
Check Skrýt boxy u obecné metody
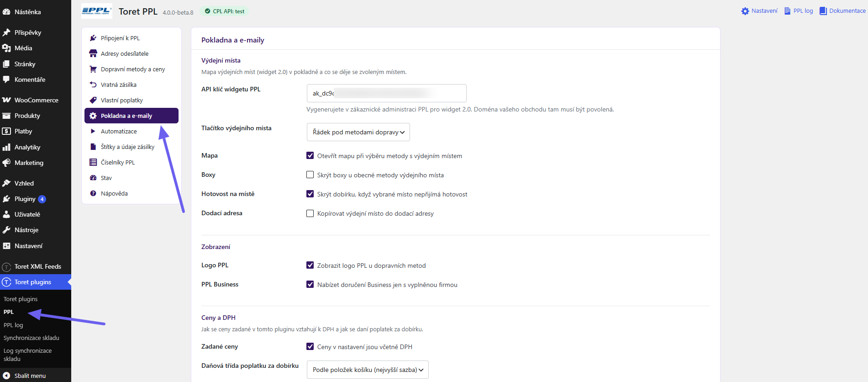coord(310,175)
